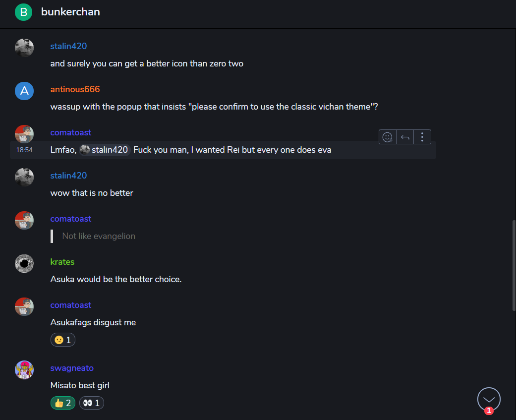Click the quoted 'Not like evangelion' text
Viewport: 516px width, 420px height.
point(99,236)
